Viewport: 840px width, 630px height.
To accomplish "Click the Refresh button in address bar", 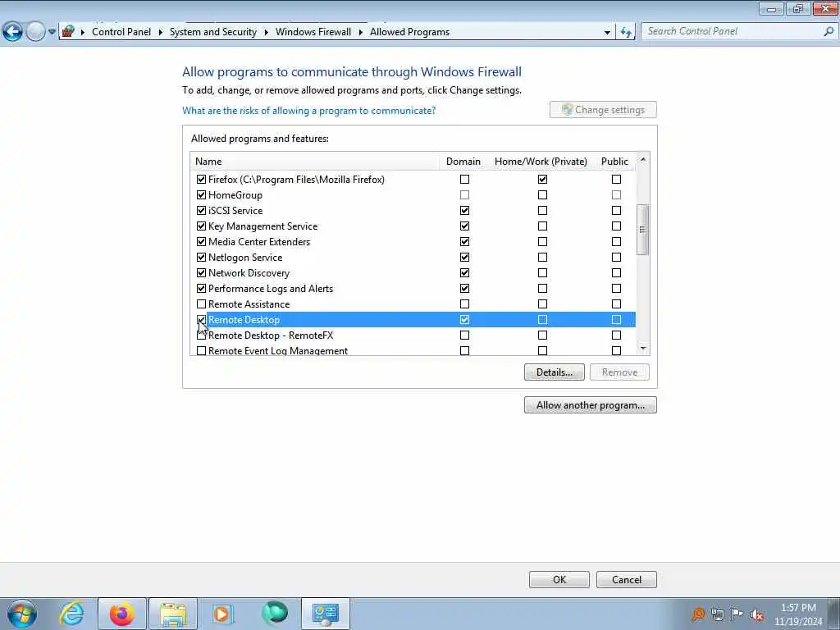I will click(x=626, y=32).
